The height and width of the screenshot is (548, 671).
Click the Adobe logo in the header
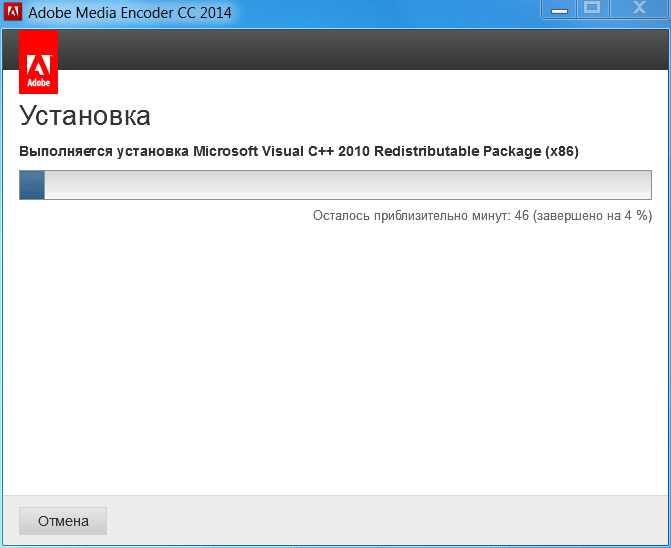pyautogui.click(x=39, y=62)
